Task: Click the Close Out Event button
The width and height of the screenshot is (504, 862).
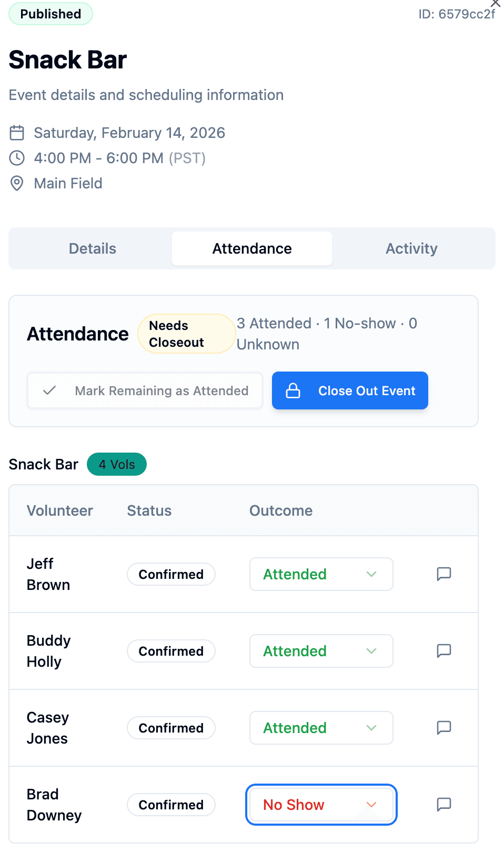Action: [350, 390]
